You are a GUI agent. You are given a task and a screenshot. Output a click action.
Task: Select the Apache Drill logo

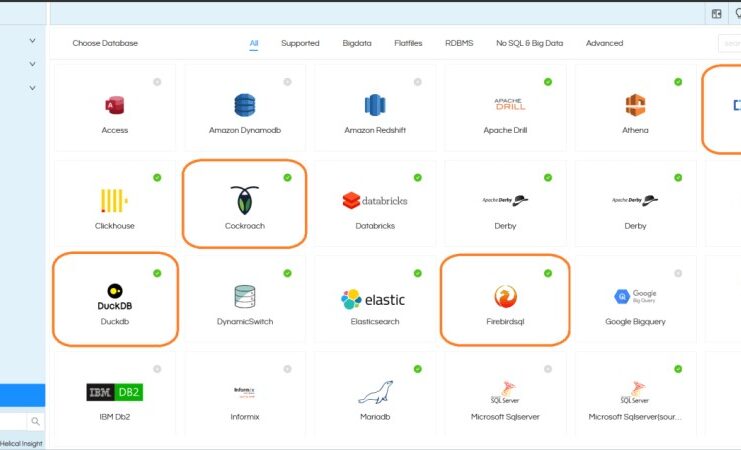pos(509,104)
